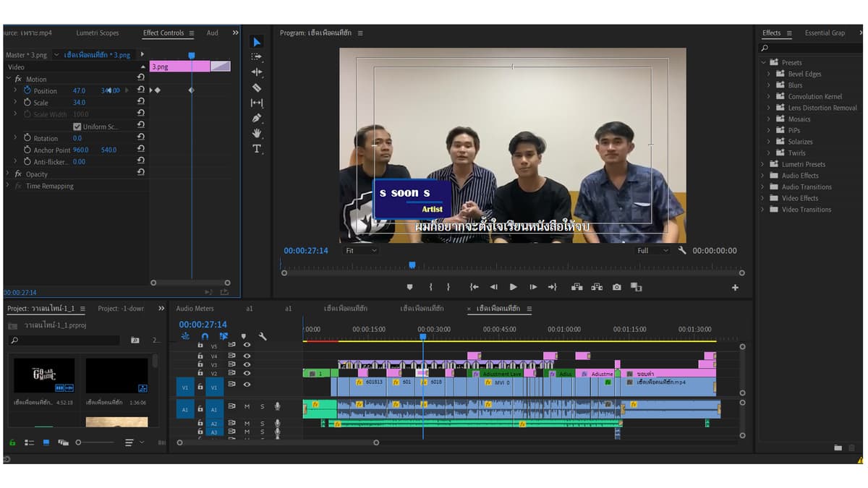Open the program monitor wrench settings
Image resolution: width=868 pixels, height=488 pixels.
pyautogui.click(x=682, y=250)
